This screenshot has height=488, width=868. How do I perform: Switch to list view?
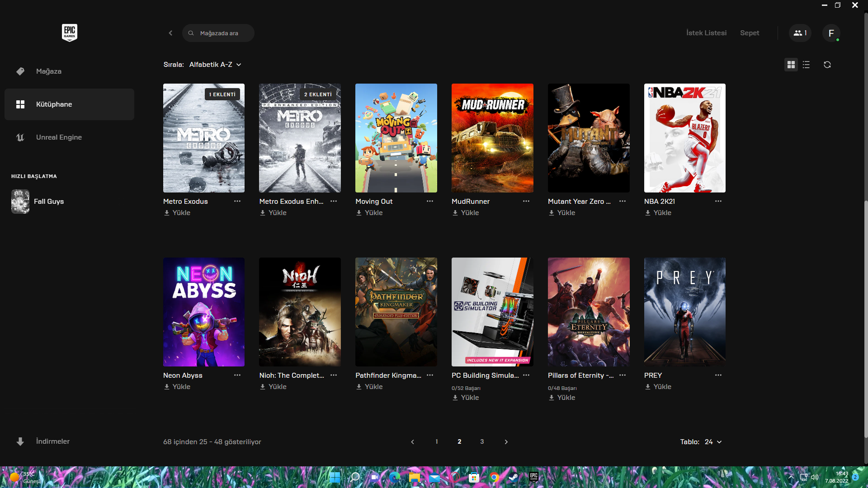pyautogui.click(x=806, y=65)
